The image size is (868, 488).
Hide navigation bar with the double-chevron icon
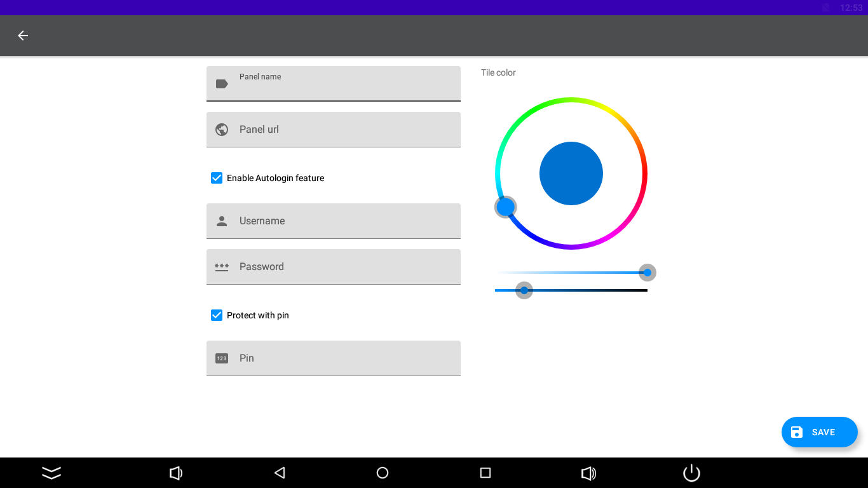51,473
